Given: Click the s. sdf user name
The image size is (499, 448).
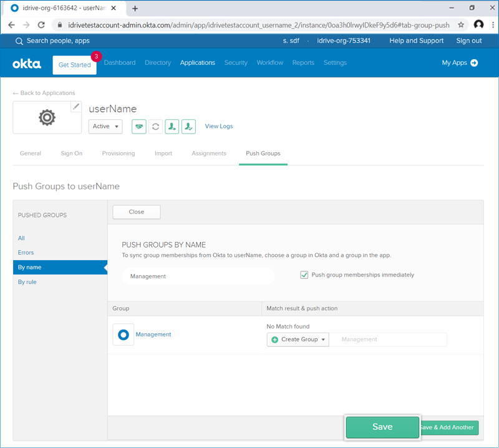Looking at the screenshot, I should point(291,41).
